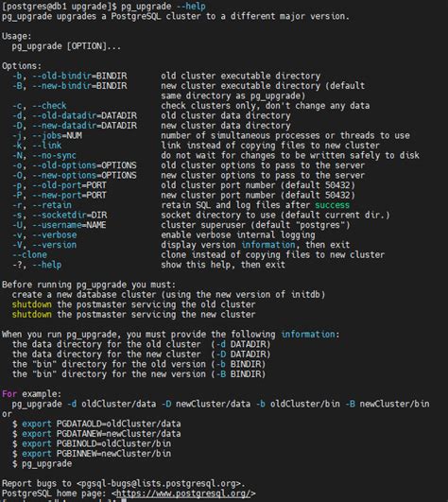The height and width of the screenshot is (502, 448).
Task: Click the --socketdir=DIR option text
Action: (69, 215)
